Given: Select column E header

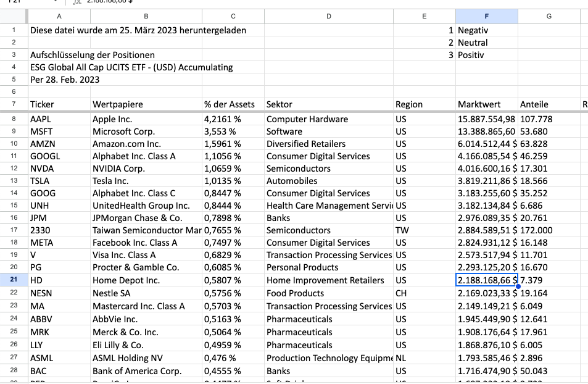Looking at the screenshot, I should coord(424,16).
